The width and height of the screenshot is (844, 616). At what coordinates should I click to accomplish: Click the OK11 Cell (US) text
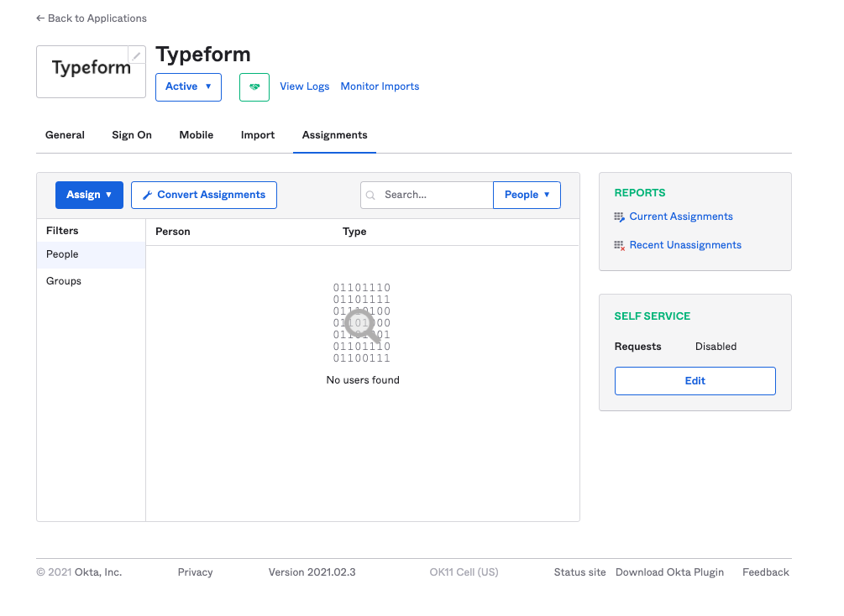(x=464, y=572)
